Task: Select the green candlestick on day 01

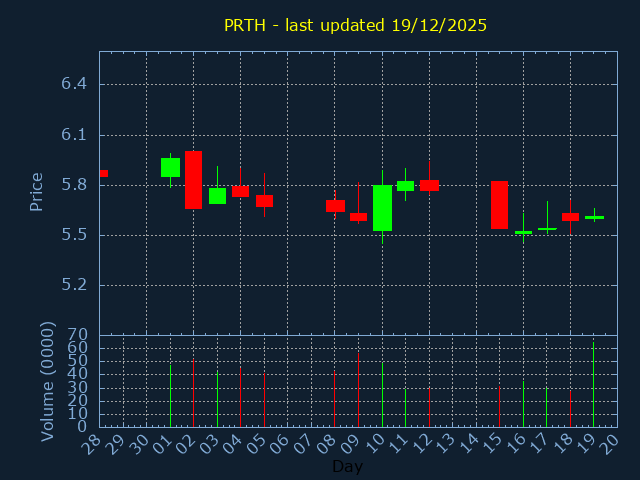Action: pos(170,167)
